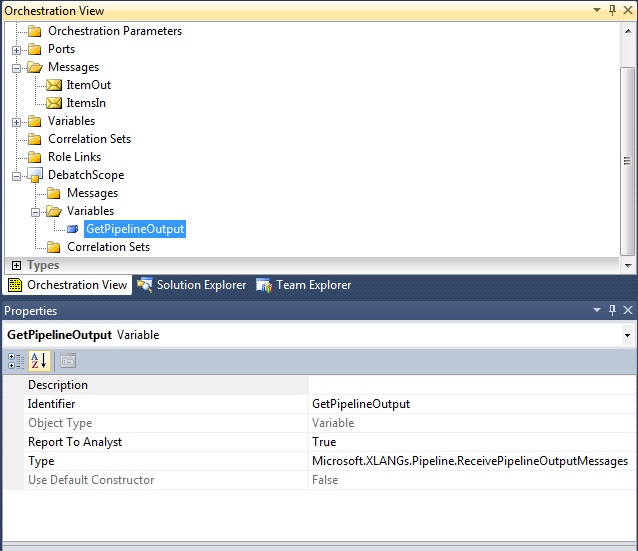Click the tree scrollbar down arrow
This screenshot has height=551, width=638.
click(x=628, y=266)
